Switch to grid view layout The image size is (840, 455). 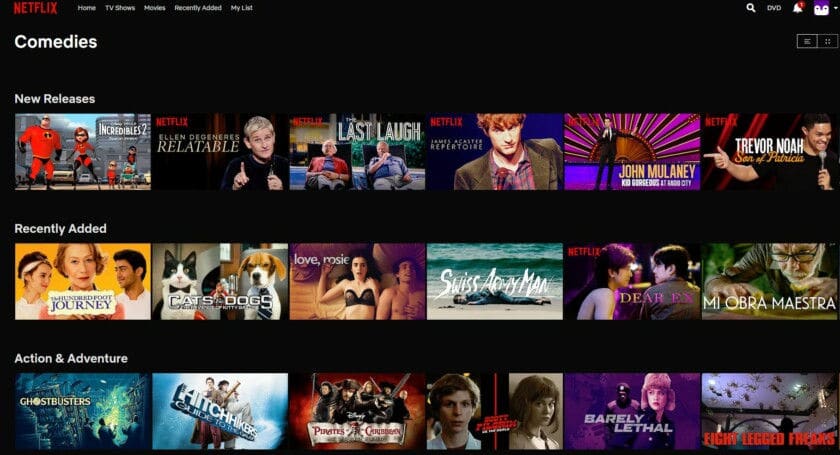click(x=828, y=41)
